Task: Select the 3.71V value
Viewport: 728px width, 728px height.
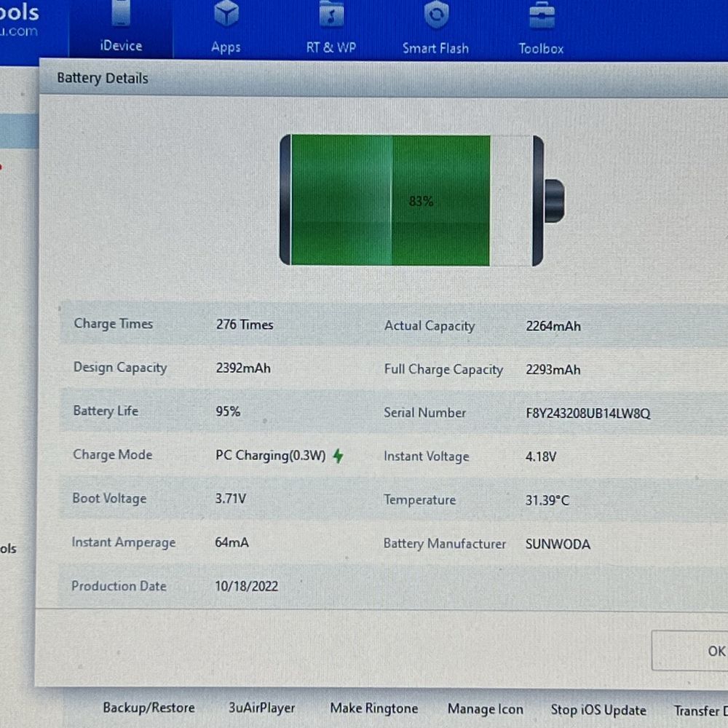Action: click(x=231, y=499)
